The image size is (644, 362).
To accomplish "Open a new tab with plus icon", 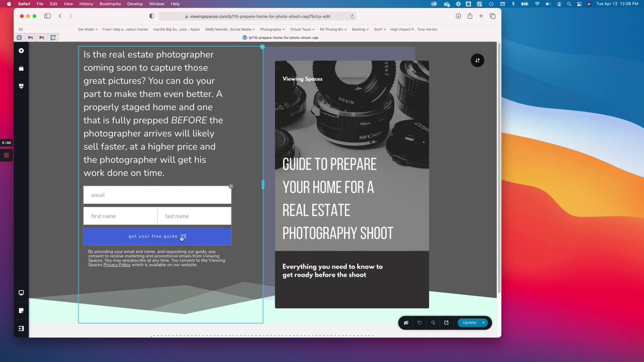I will click(481, 16).
